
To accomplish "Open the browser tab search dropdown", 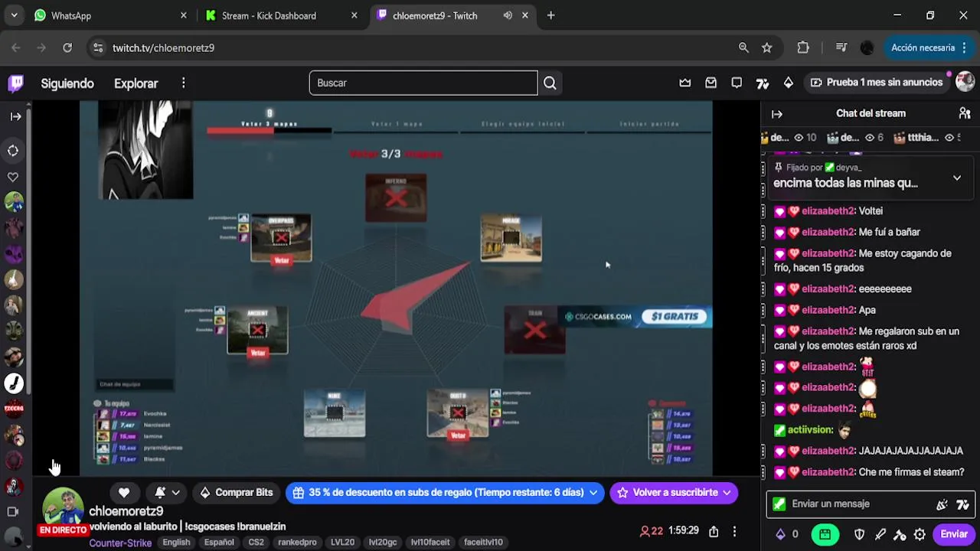I will pos(14,15).
